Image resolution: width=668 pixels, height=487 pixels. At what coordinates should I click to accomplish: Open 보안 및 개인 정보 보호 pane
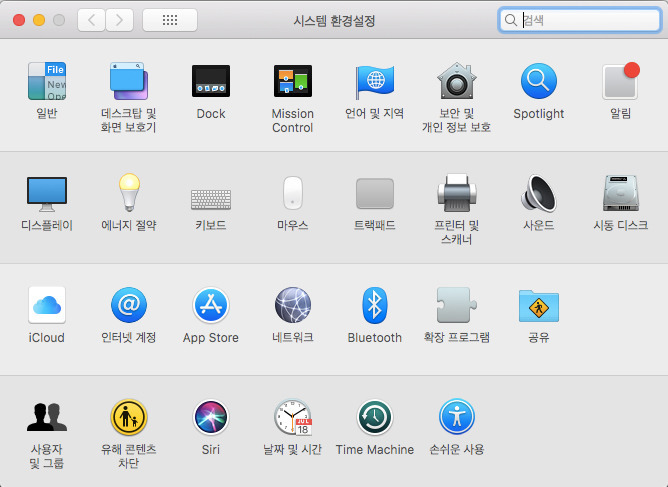click(x=457, y=81)
